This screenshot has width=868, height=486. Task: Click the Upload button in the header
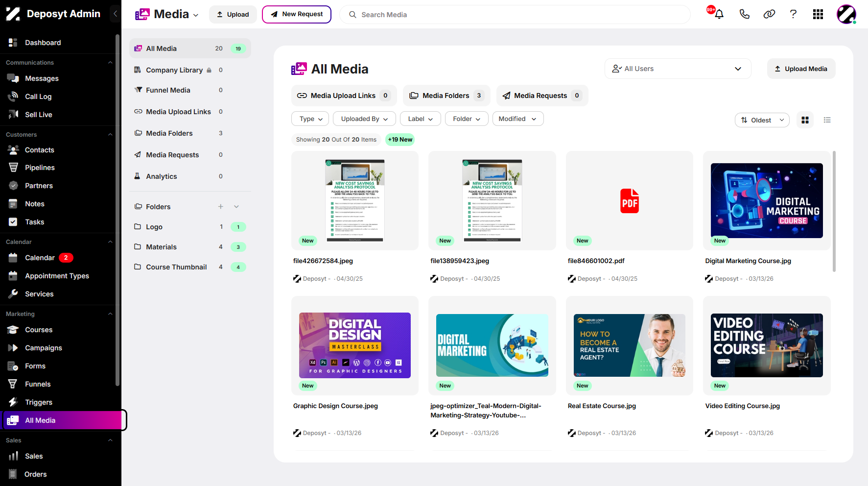[233, 14]
